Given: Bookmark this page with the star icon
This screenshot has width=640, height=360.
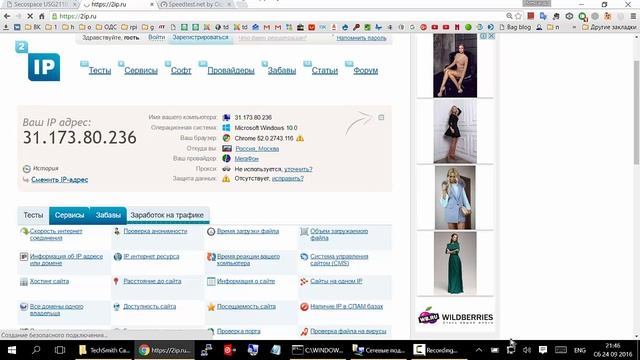Looking at the screenshot, I should point(518,16).
